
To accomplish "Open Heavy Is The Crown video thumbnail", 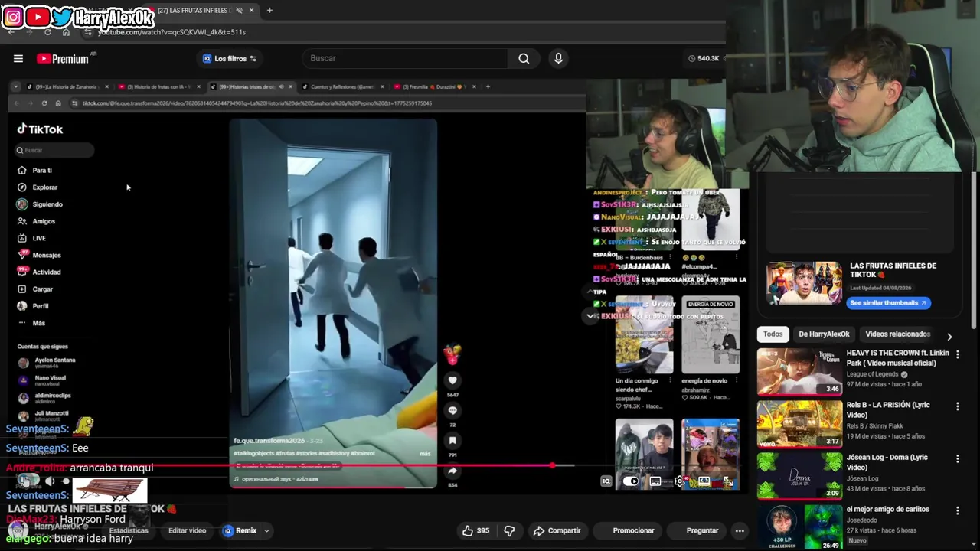I will 799,371.
